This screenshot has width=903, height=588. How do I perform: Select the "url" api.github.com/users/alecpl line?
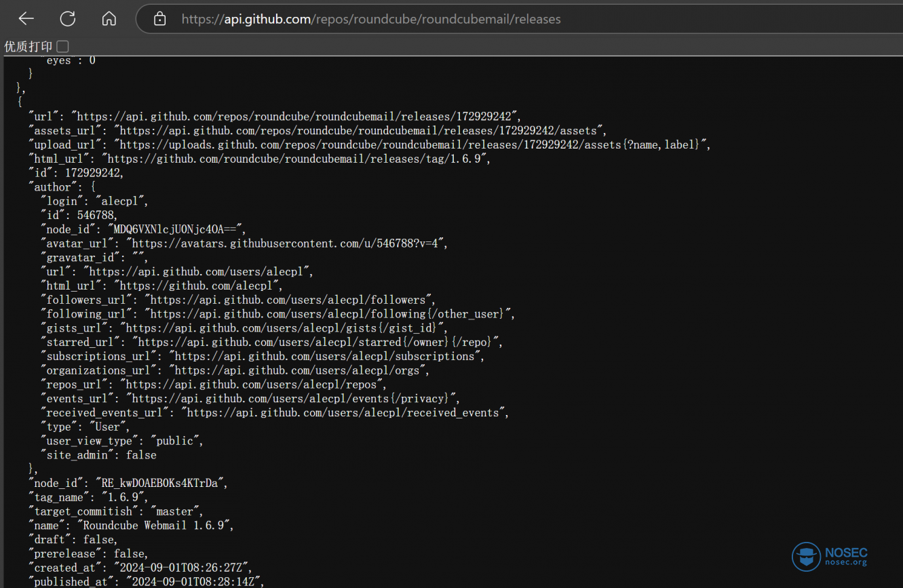(178, 271)
